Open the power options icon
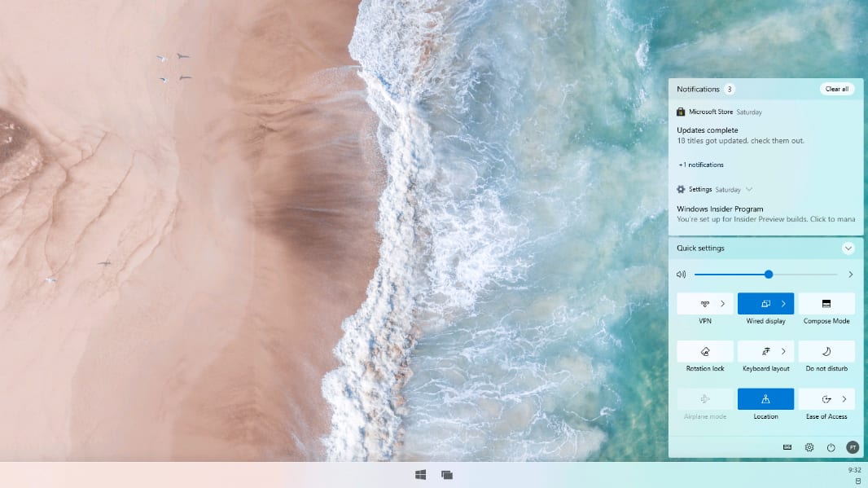This screenshot has width=868, height=488. coord(831,447)
